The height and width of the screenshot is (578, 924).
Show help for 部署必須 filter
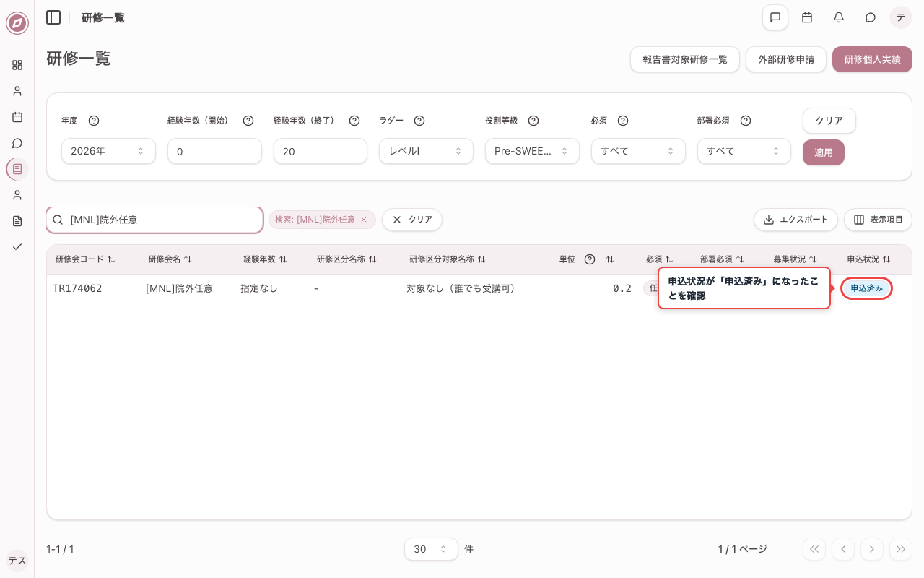point(746,121)
